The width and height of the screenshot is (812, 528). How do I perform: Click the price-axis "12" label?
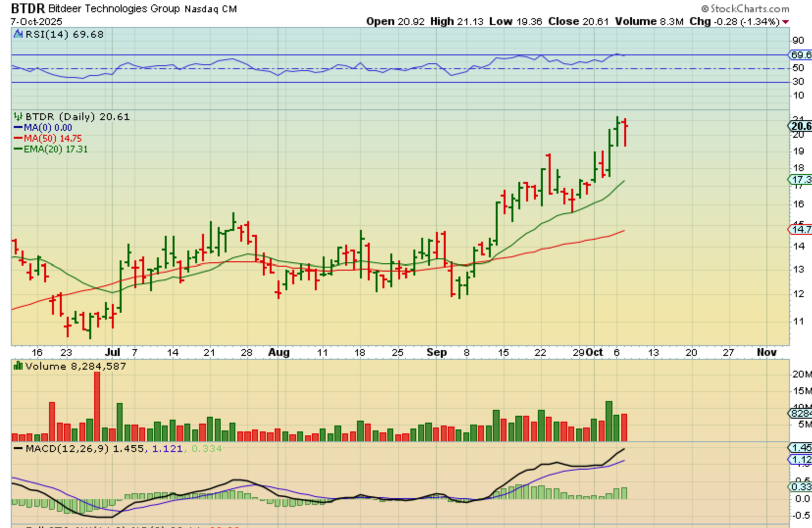[x=799, y=294]
